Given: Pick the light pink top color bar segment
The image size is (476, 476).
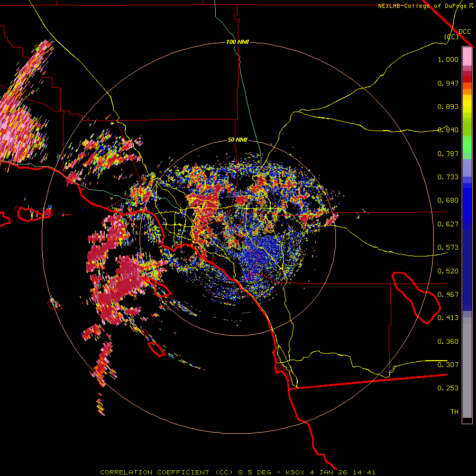Looking at the screenshot, I should pyautogui.click(x=467, y=56).
